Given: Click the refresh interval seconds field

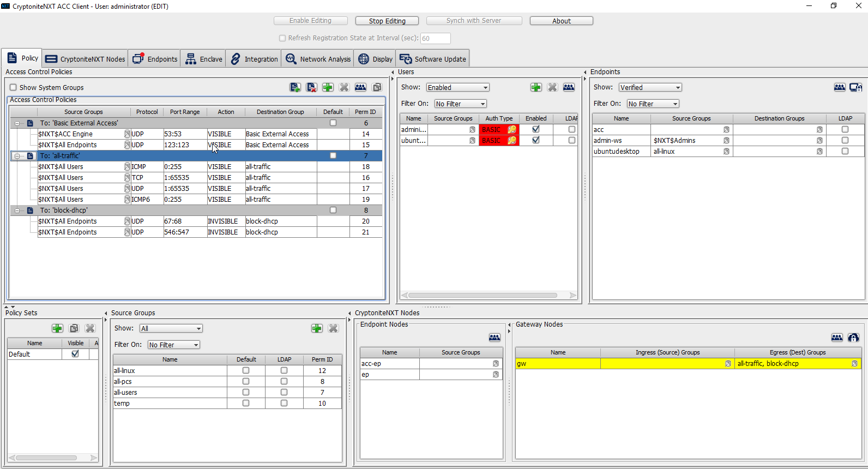Looking at the screenshot, I should pos(435,38).
